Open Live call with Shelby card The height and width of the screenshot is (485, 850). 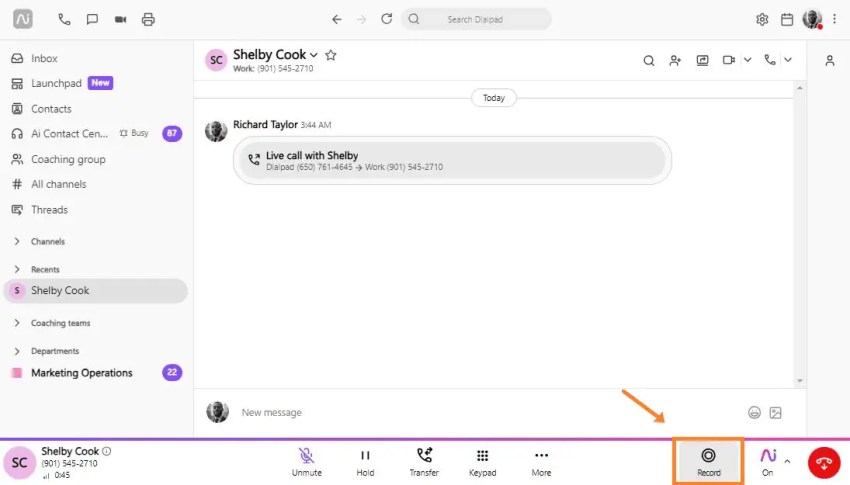(x=453, y=160)
